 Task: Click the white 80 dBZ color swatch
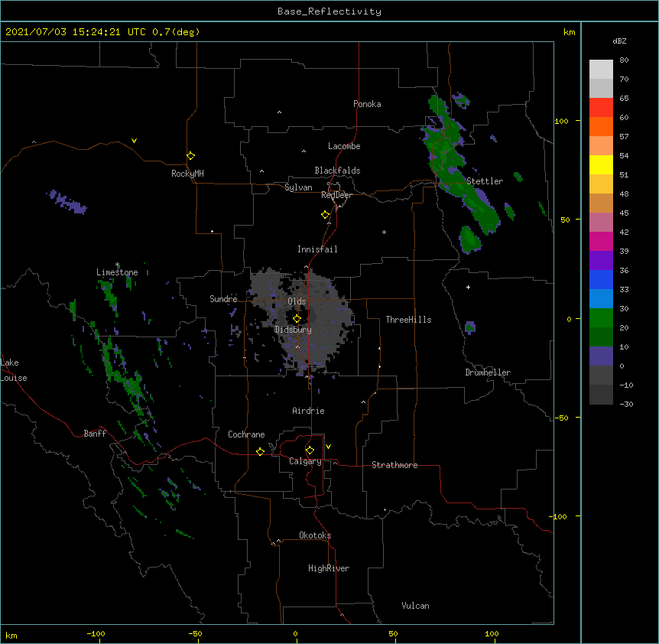(601, 69)
